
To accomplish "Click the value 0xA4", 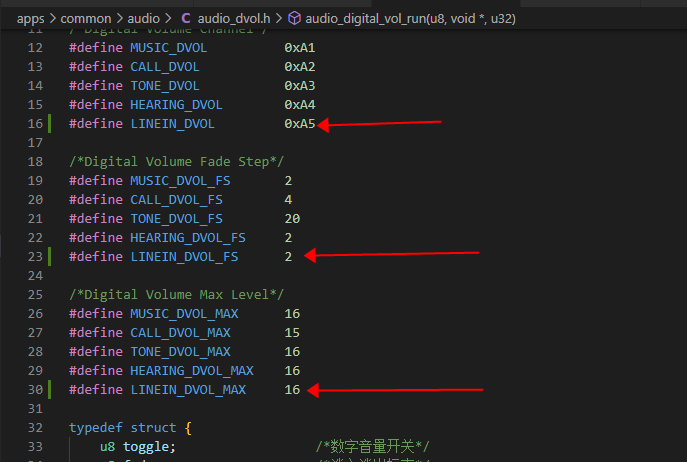I will [x=300, y=105].
